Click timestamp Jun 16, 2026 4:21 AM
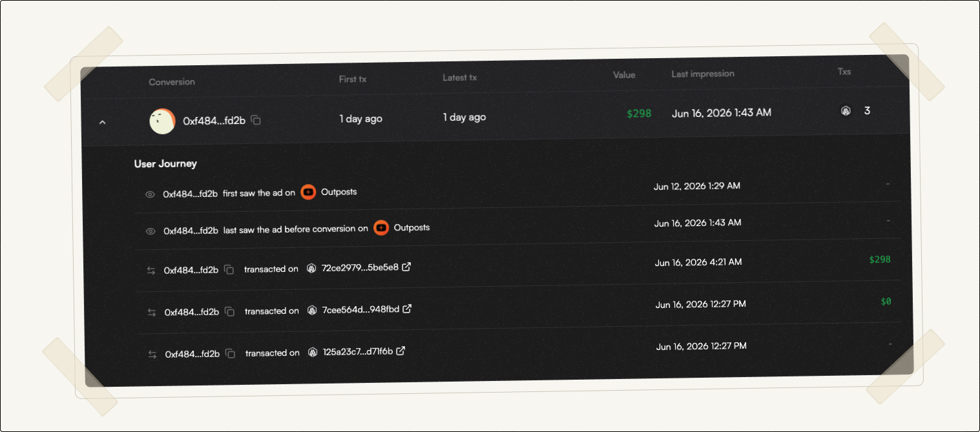980x432 pixels. tap(698, 262)
